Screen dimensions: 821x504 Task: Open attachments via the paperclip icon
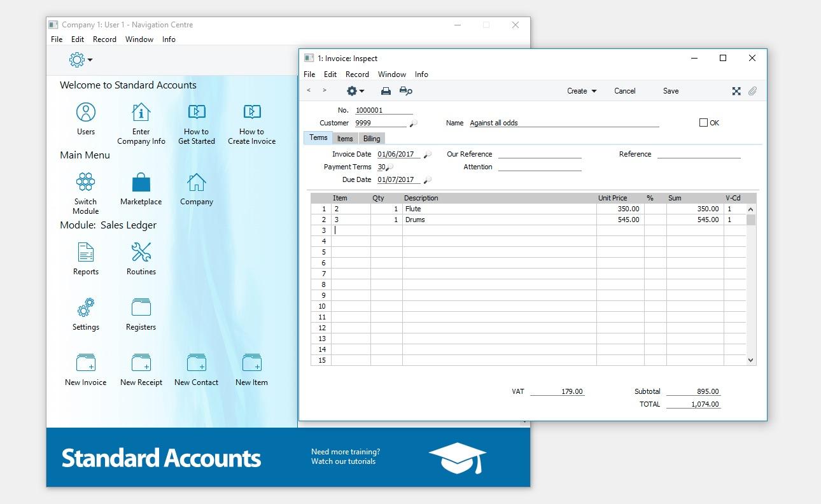(752, 91)
